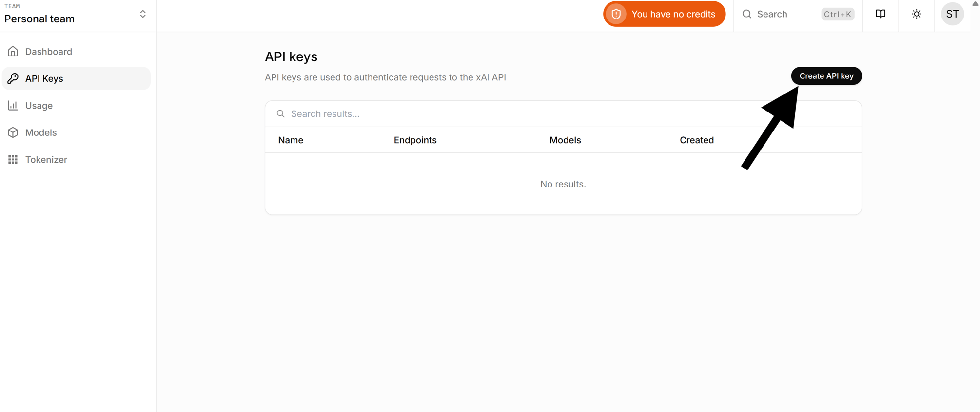Click the You have no credits banner
Image resolution: width=980 pixels, height=412 pixels.
pyautogui.click(x=664, y=14)
